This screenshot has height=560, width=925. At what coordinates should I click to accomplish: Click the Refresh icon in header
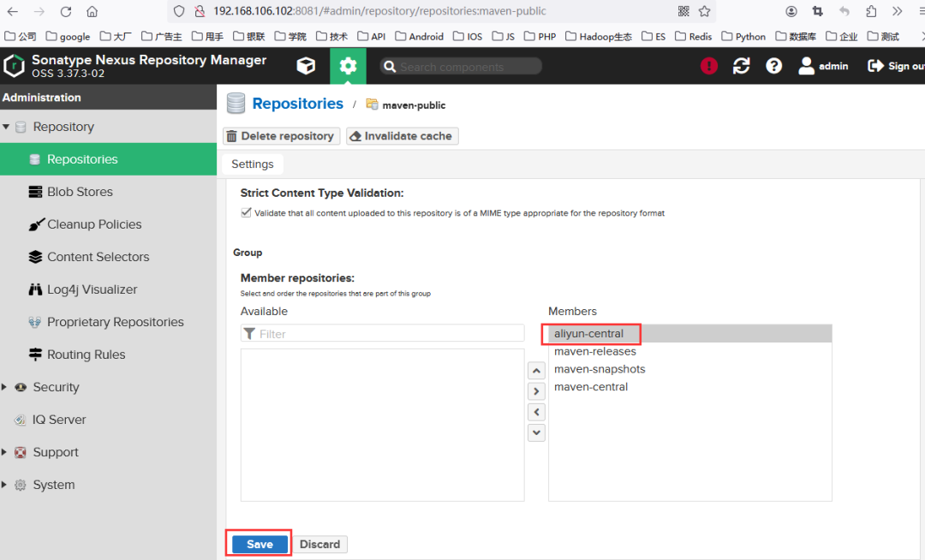tap(741, 65)
